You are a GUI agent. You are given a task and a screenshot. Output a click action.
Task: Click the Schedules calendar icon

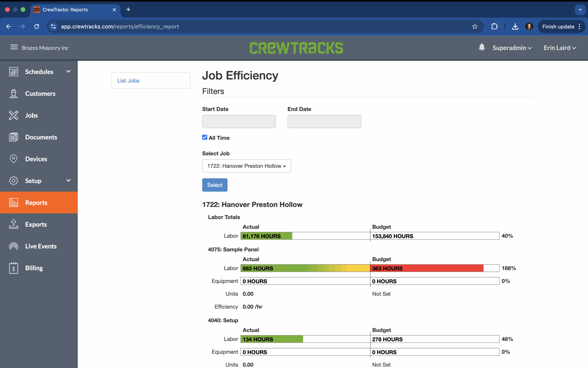tap(14, 72)
